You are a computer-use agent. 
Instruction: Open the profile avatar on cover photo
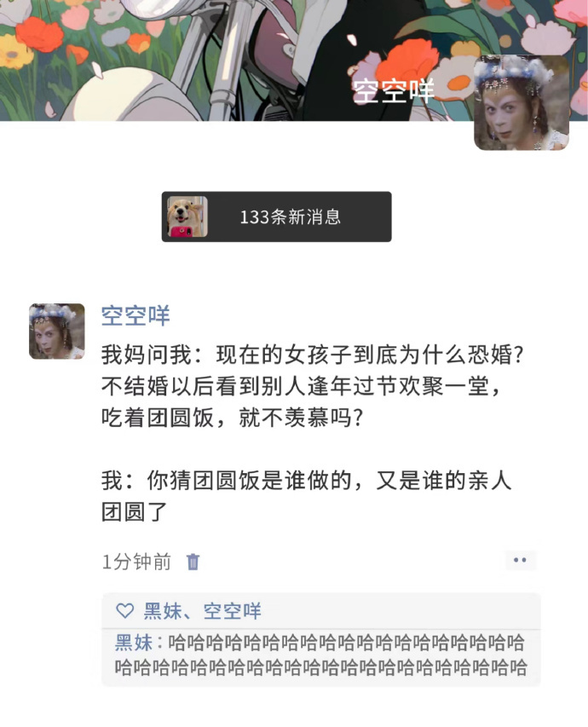point(522,102)
